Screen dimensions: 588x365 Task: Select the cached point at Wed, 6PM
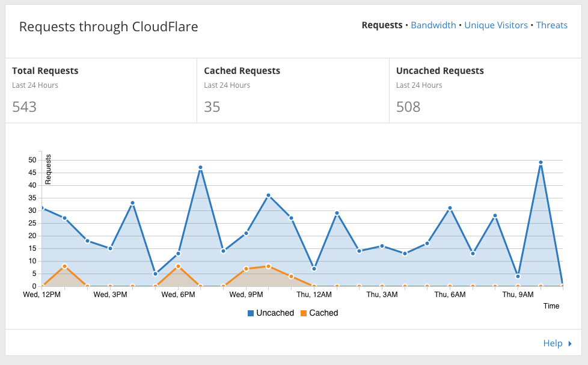178,266
